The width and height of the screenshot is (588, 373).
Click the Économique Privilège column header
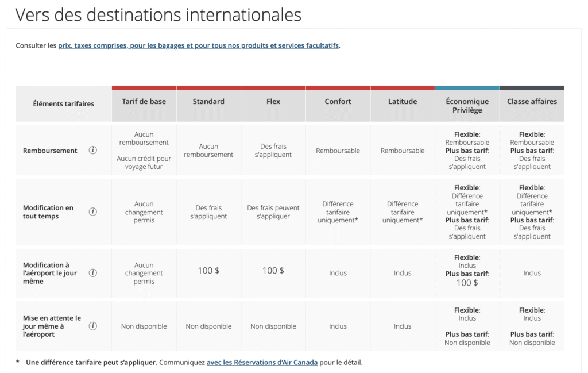(467, 106)
